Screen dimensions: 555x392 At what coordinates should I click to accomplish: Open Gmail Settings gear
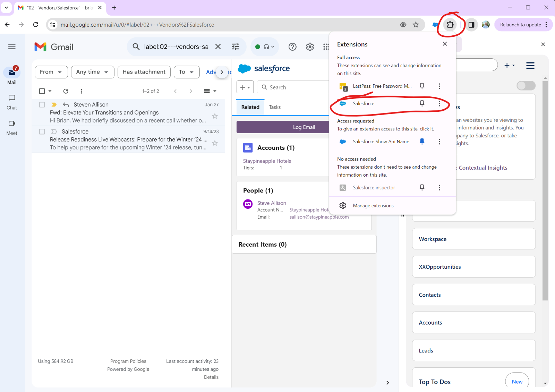click(x=310, y=47)
